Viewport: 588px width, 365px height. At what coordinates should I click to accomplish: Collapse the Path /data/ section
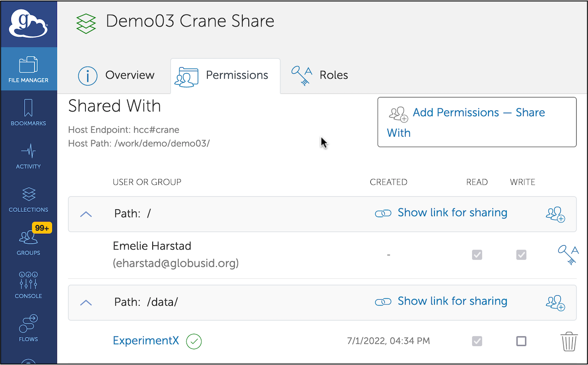(86, 303)
